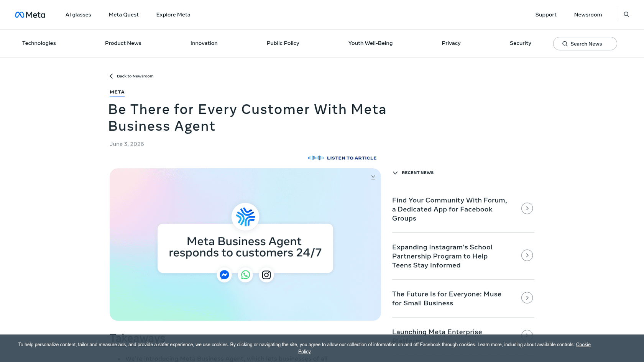Viewport: 644px width, 362px height.
Task: Go to Support page
Action: (546, 15)
